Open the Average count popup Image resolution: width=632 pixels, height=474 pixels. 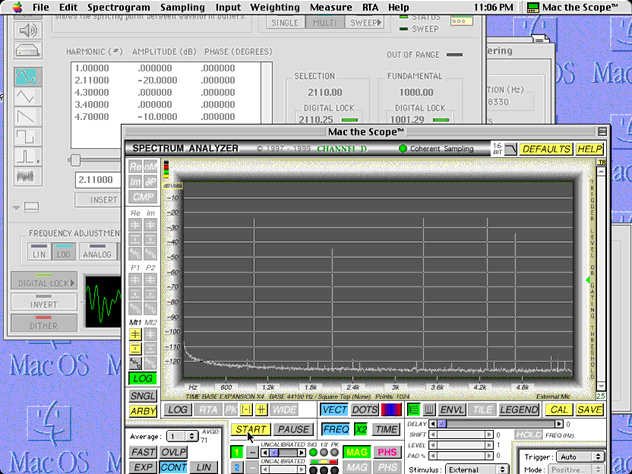pos(183,436)
